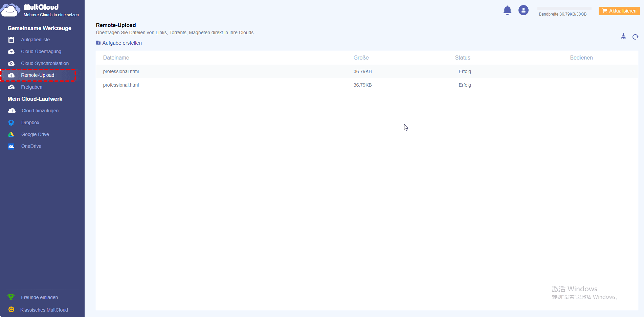This screenshot has height=317, width=644.
Task: Click the Dropbox logo icon
Action: coord(11,123)
